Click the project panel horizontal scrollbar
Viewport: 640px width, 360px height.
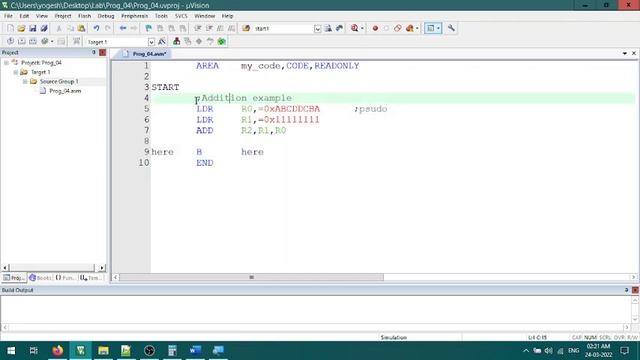(53, 268)
